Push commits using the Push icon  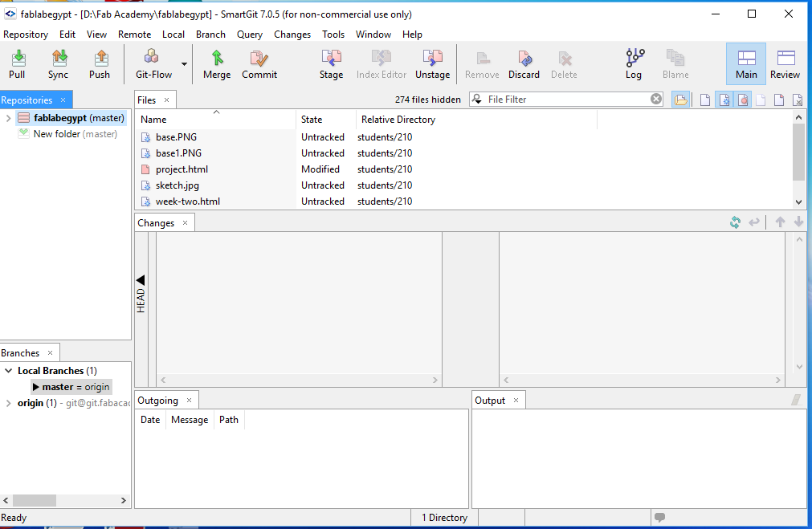100,64
